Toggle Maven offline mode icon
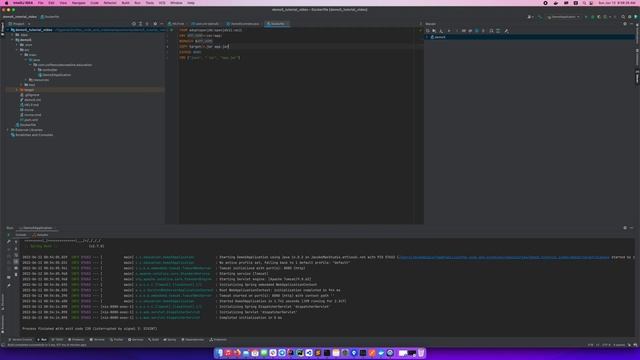Image resolution: width=640 pixels, height=360 pixels. coord(470,31)
